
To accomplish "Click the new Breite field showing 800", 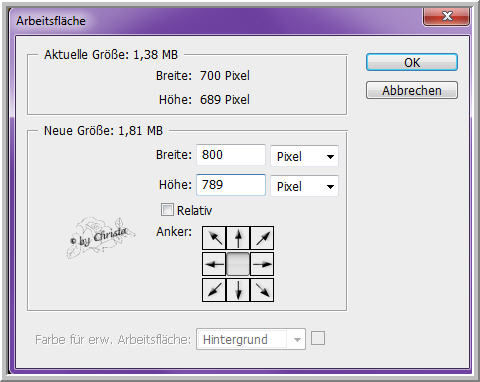I will coord(231,155).
